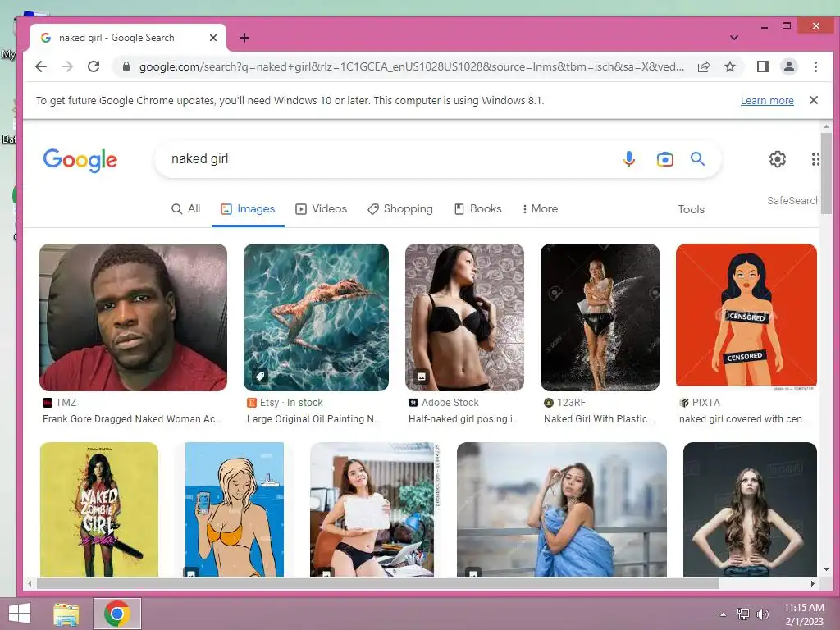The image size is (840, 630).
Task: Open the taskbar clock showing 11:15 AM
Action: pyautogui.click(x=804, y=614)
